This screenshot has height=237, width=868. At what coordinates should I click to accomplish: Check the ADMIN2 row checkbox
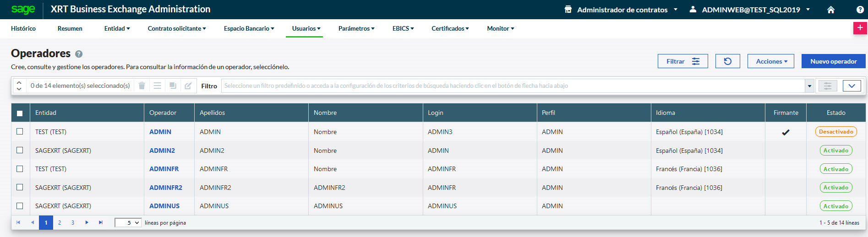click(20, 150)
